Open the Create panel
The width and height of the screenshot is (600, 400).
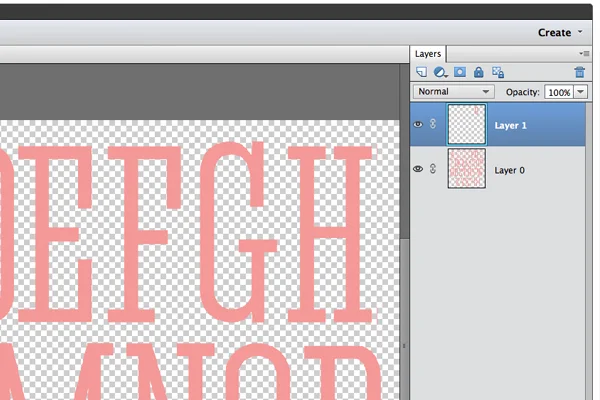pos(554,33)
